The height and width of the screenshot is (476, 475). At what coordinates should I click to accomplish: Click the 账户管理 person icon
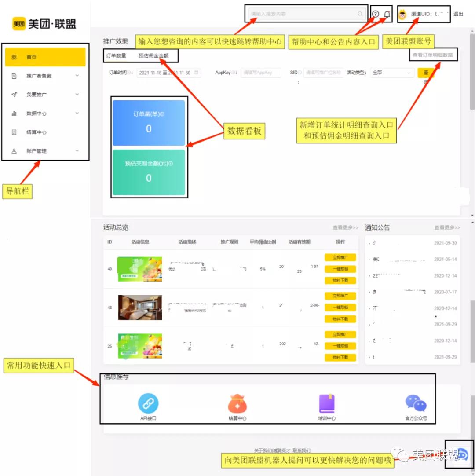(14, 151)
